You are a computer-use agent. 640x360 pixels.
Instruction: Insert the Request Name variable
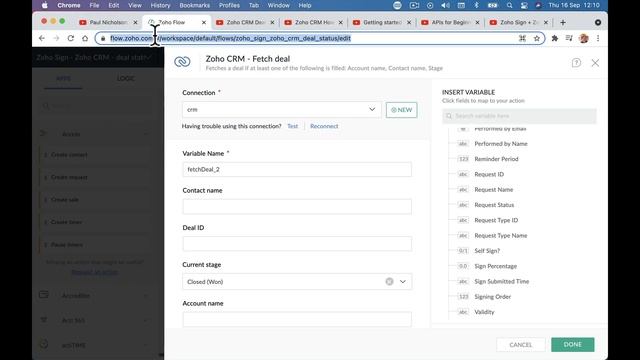pyautogui.click(x=493, y=189)
